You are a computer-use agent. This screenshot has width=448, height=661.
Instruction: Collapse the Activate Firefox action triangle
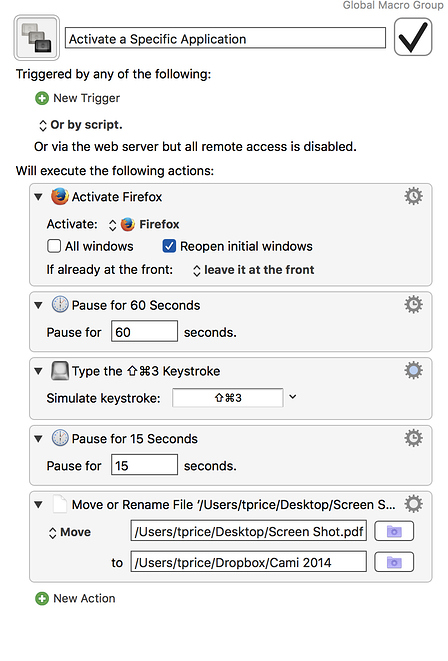[38, 197]
